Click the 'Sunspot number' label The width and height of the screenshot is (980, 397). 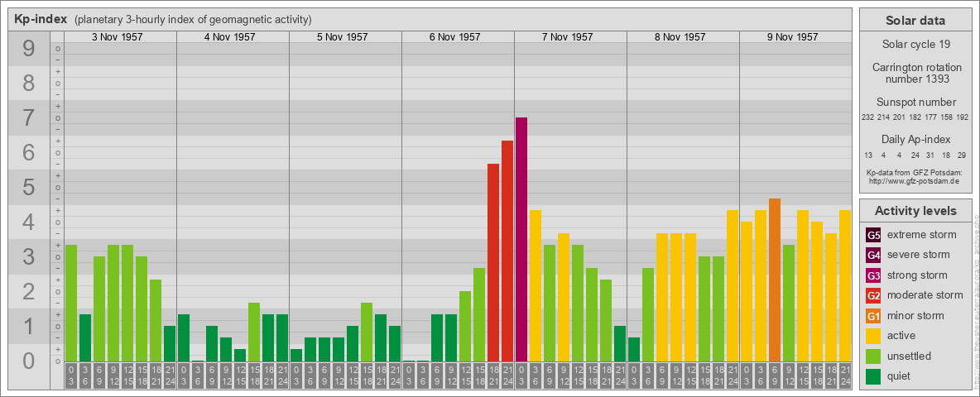click(915, 102)
